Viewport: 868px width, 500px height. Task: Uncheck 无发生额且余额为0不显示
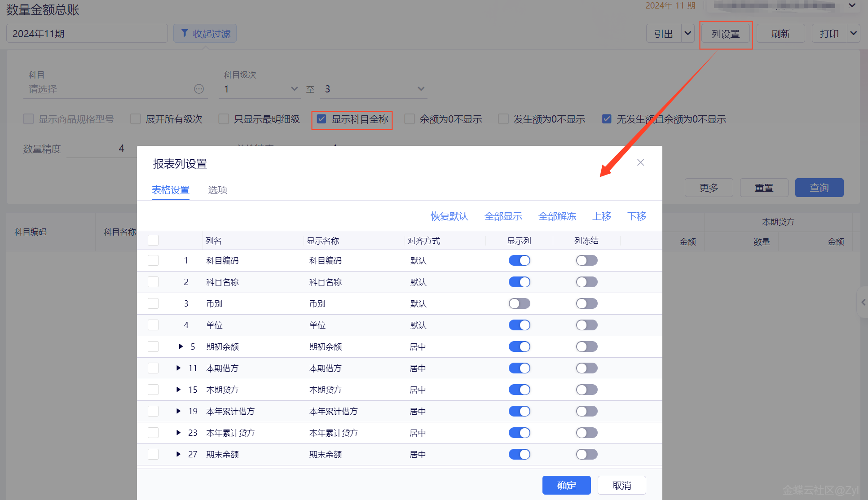607,119
